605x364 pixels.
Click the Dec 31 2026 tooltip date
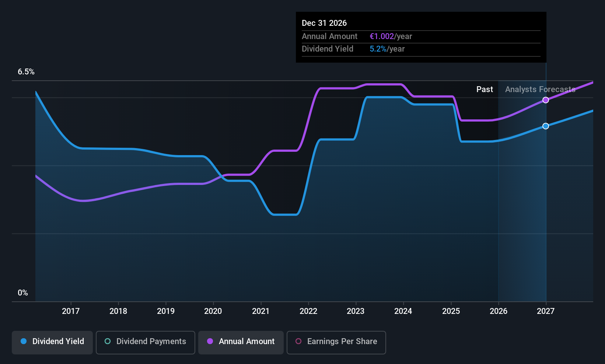(x=324, y=23)
